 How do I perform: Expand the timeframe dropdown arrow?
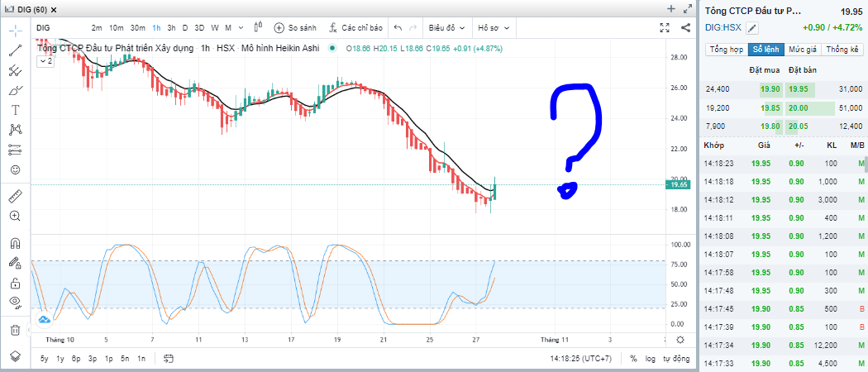coord(241,27)
